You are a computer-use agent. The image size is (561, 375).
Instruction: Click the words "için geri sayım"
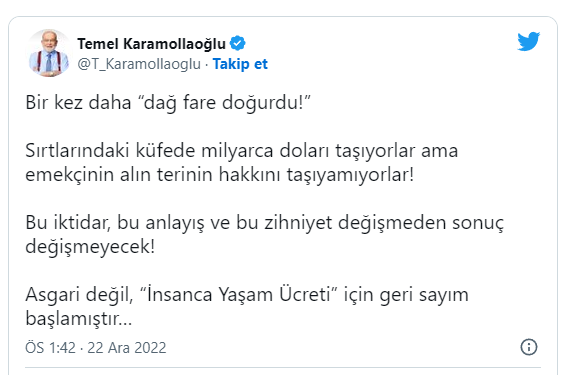point(406,295)
